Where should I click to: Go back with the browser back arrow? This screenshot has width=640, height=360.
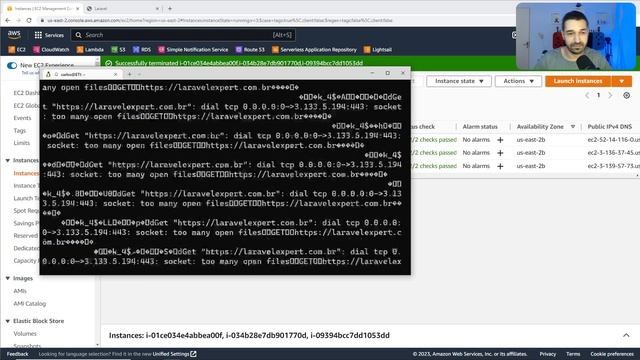pyautogui.click(x=8, y=20)
